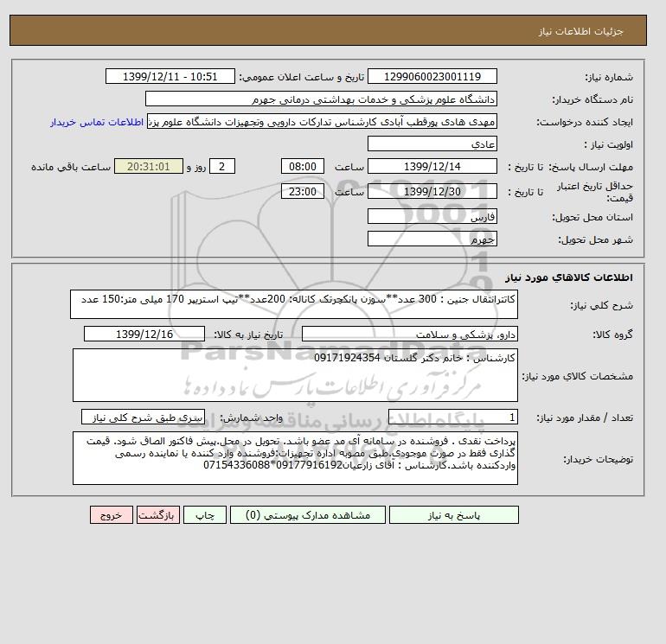Click the buyer notes text area
Viewport: 666px width, 644px height.
pos(295,458)
